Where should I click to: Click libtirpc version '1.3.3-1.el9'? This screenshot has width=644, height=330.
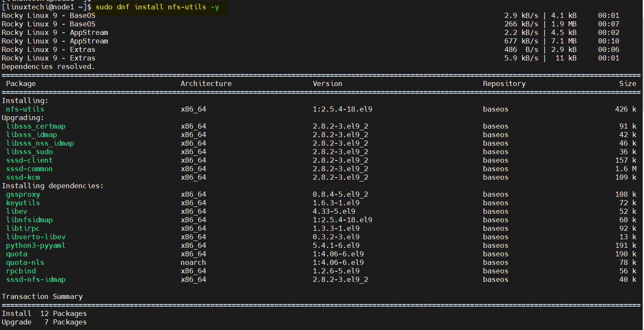[336, 229]
